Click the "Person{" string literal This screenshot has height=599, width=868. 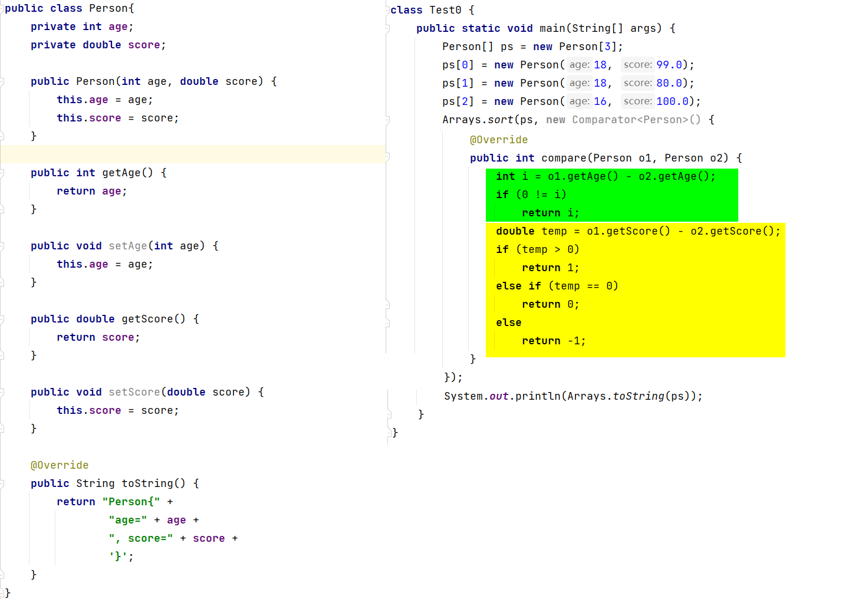click(131, 502)
